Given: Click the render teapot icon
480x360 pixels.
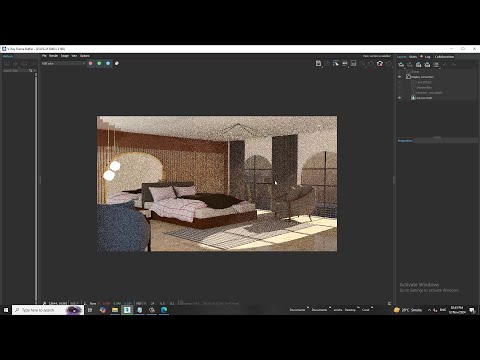Looking at the screenshot, I should [x=380, y=63].
